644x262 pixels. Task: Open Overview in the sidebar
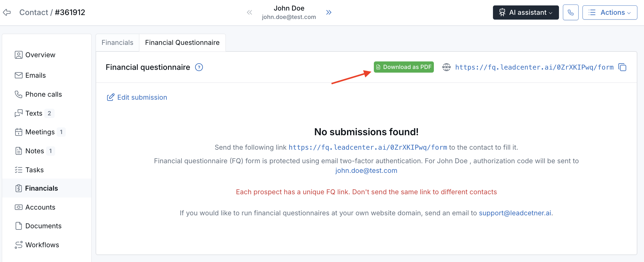point(40,55)
